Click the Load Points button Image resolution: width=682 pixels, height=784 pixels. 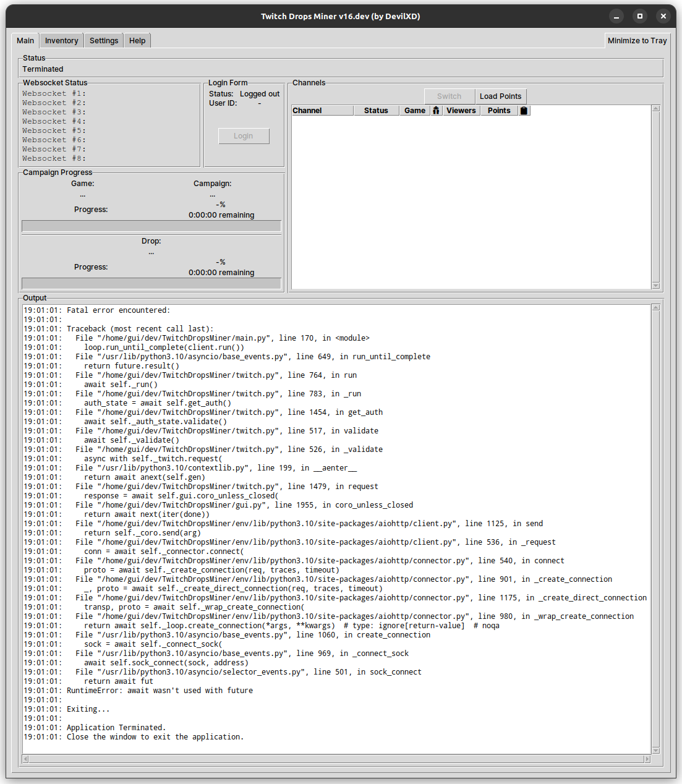501,96
